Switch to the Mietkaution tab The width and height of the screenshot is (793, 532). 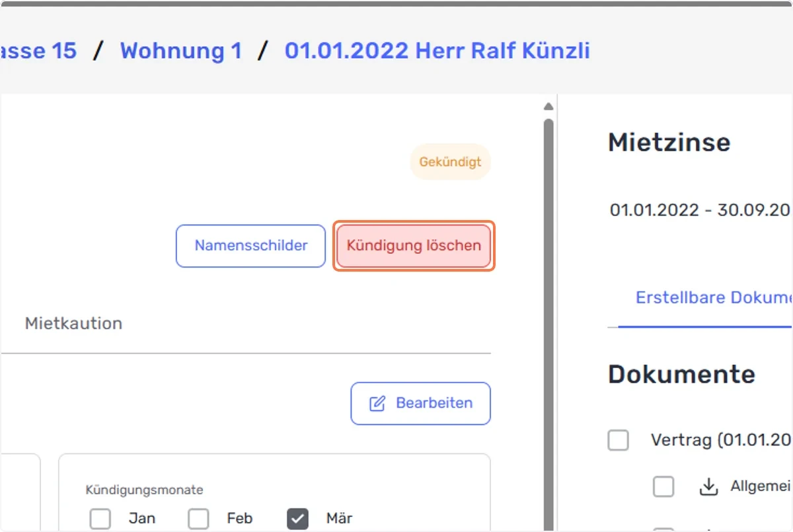[73, 323]
